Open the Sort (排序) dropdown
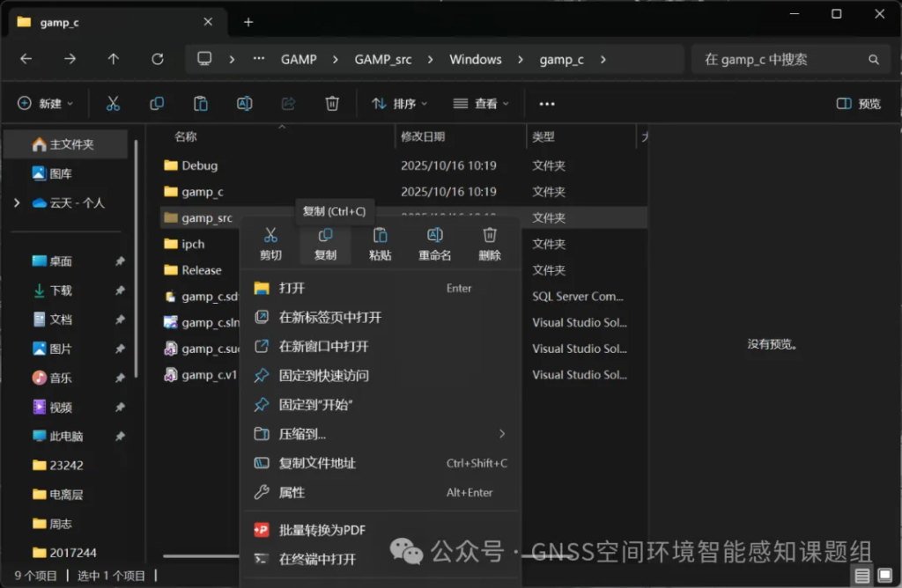Viewport: 902px width, 588px height. tap(399, 104)
